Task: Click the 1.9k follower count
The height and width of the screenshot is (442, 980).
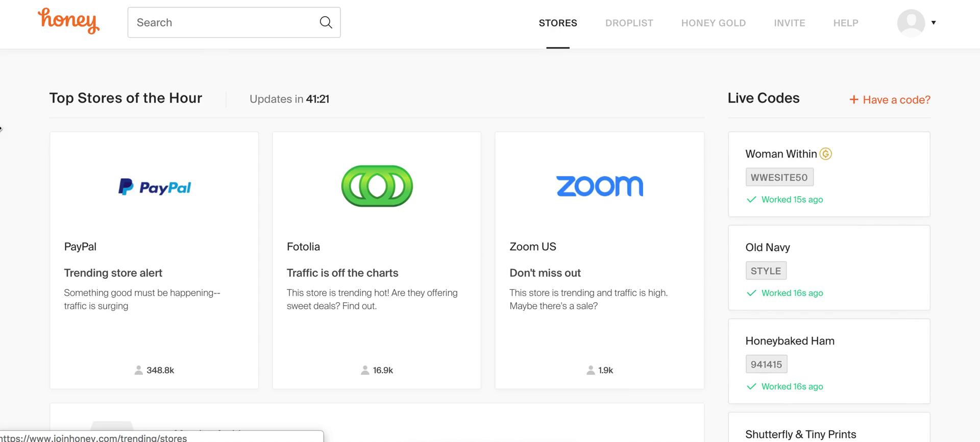Action: click(x=605, y=370)
